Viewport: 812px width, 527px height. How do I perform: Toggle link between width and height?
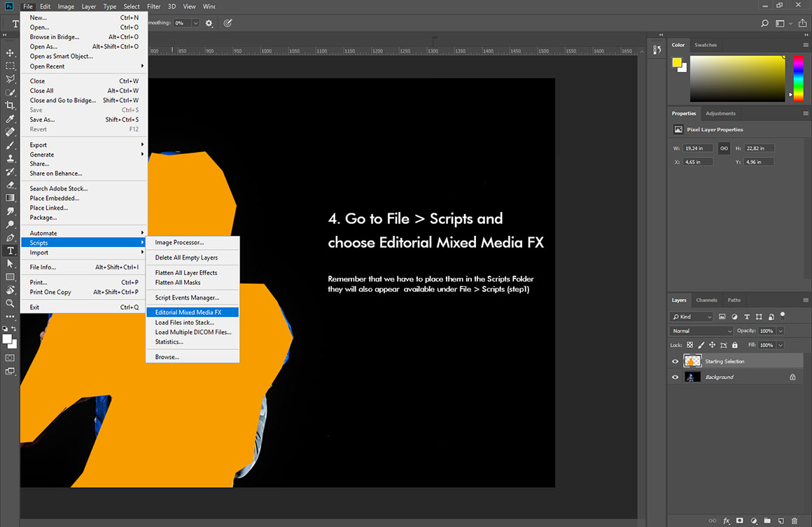click(x=724, y=148)
